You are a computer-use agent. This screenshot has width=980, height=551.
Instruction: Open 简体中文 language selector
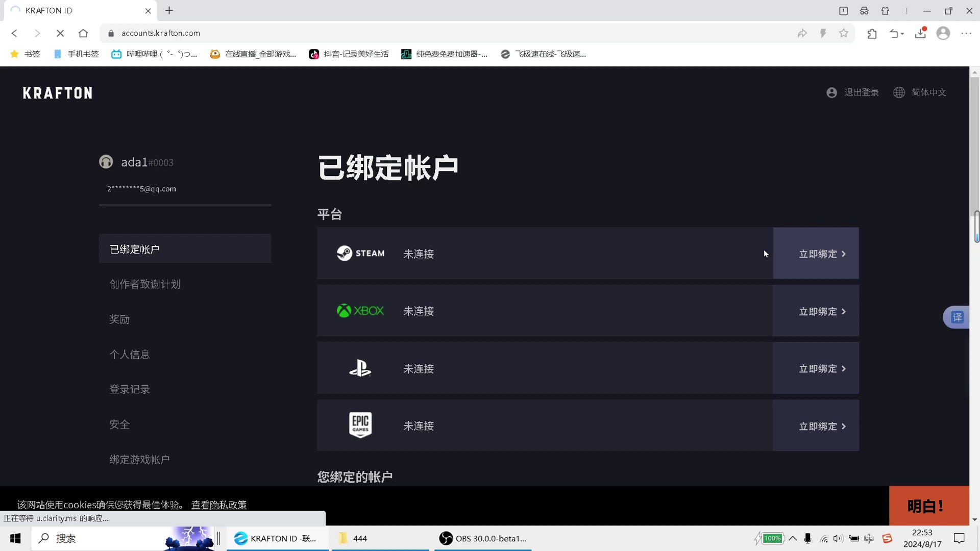pos(928,92)
